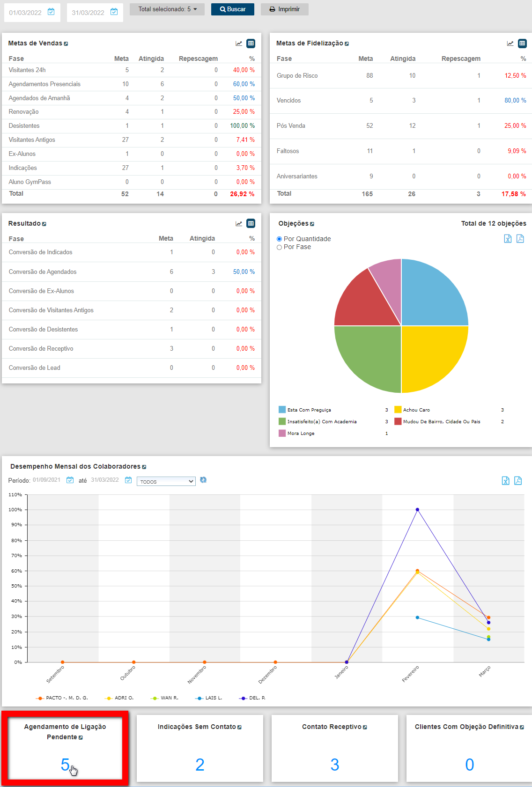Open calendar for period end date 31/03/2022
This screenshot has width=532, height=787.
click(x=128, y=480)
